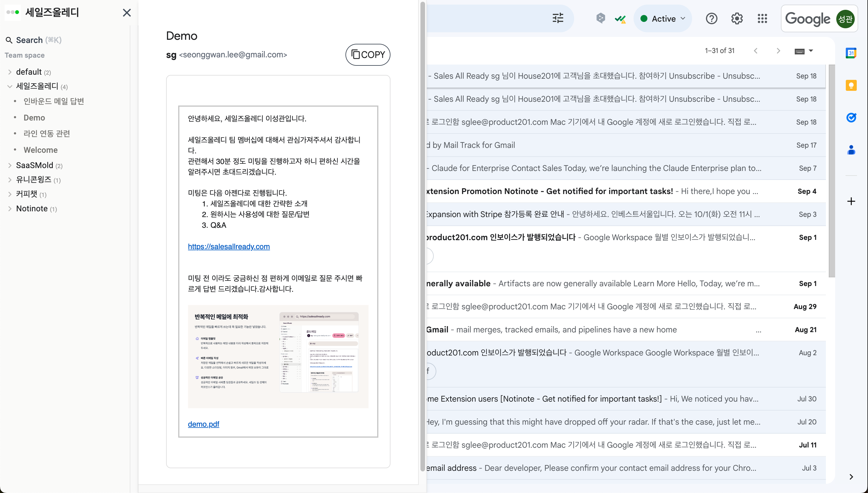This screenshot has width=868, height=493.
Task: Open Google Calendar side panel icon
Action: pos(851,53)
